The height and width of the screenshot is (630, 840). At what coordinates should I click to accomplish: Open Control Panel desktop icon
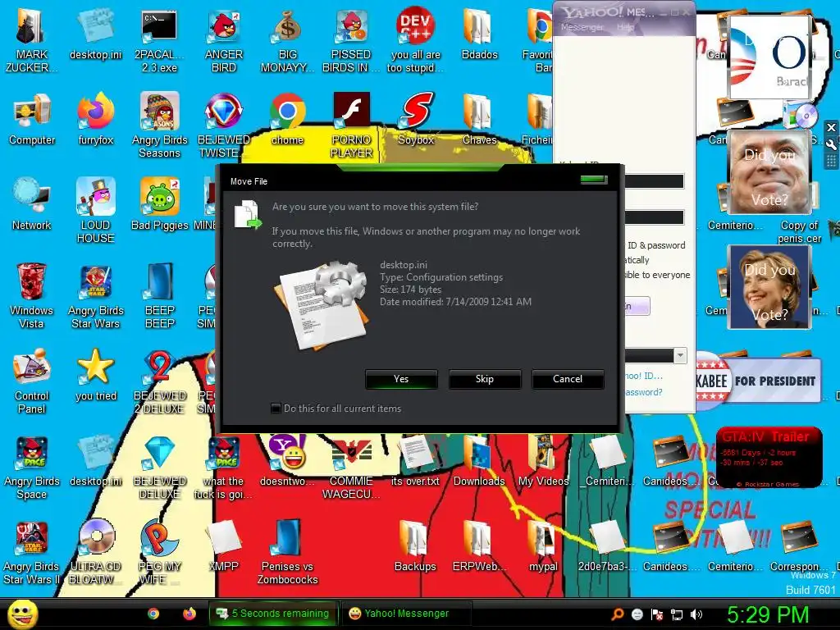31,381
